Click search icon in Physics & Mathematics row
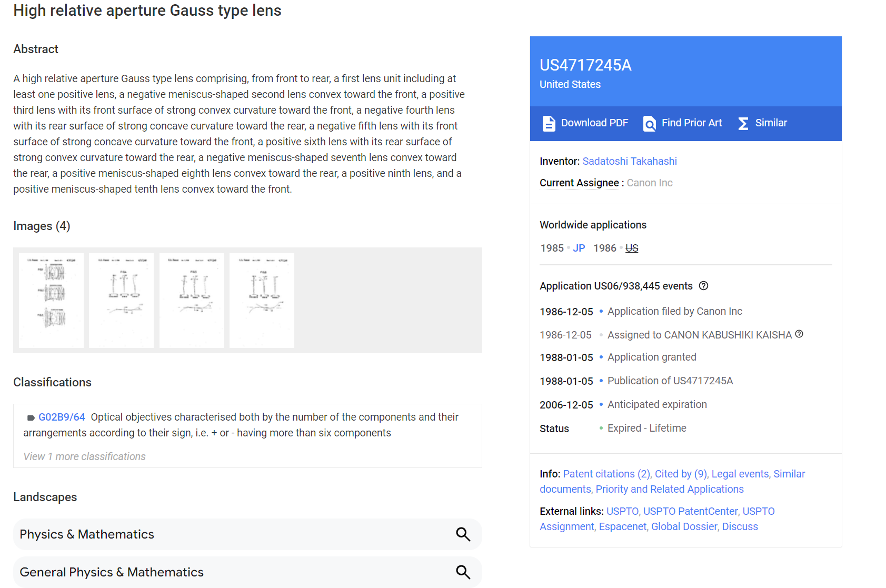 point(463,534)
